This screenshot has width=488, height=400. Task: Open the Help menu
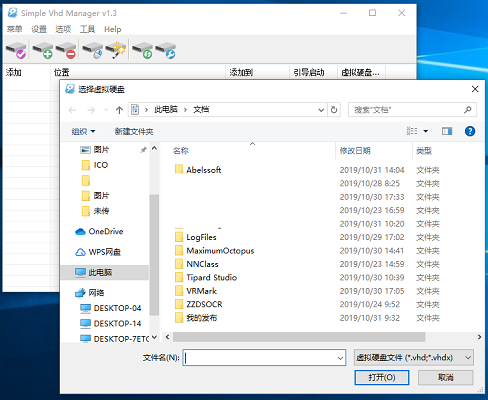(113, 29)
